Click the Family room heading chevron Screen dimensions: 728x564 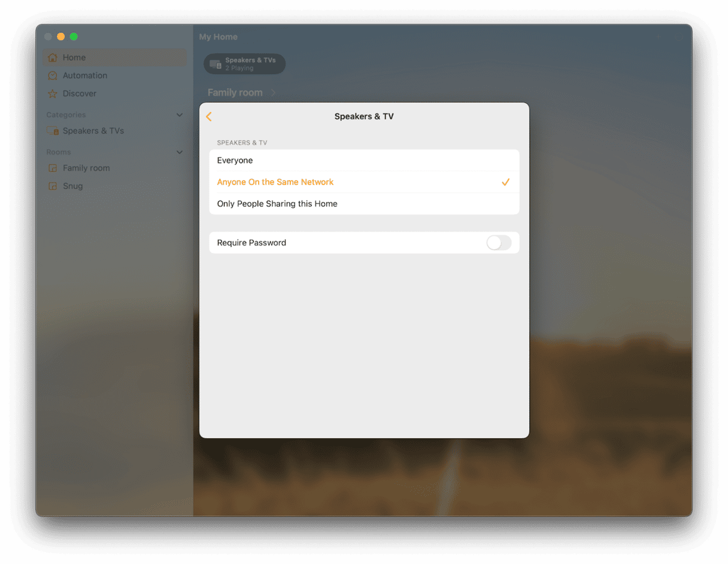(x=274, y=93)
